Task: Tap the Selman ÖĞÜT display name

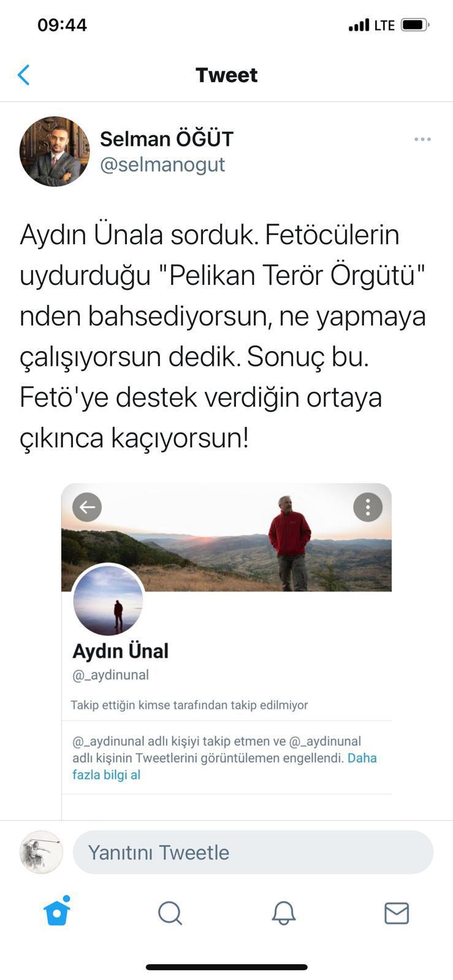Action: [167, 139]
